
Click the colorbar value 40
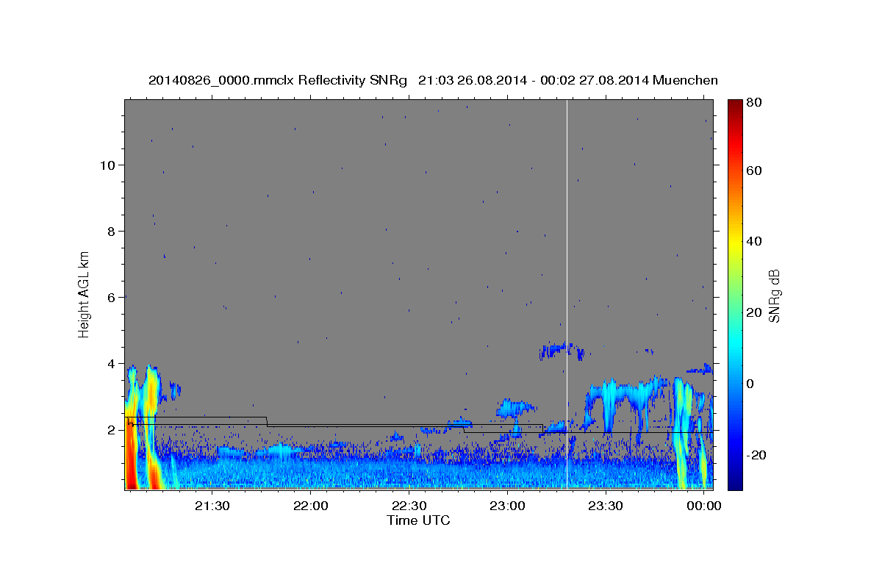754,241
